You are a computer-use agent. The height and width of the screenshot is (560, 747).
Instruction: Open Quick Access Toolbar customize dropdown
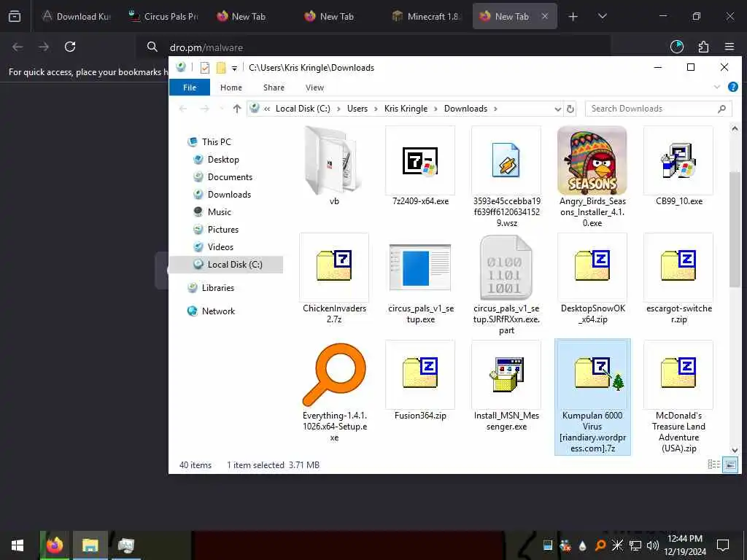tap(234, 68)
